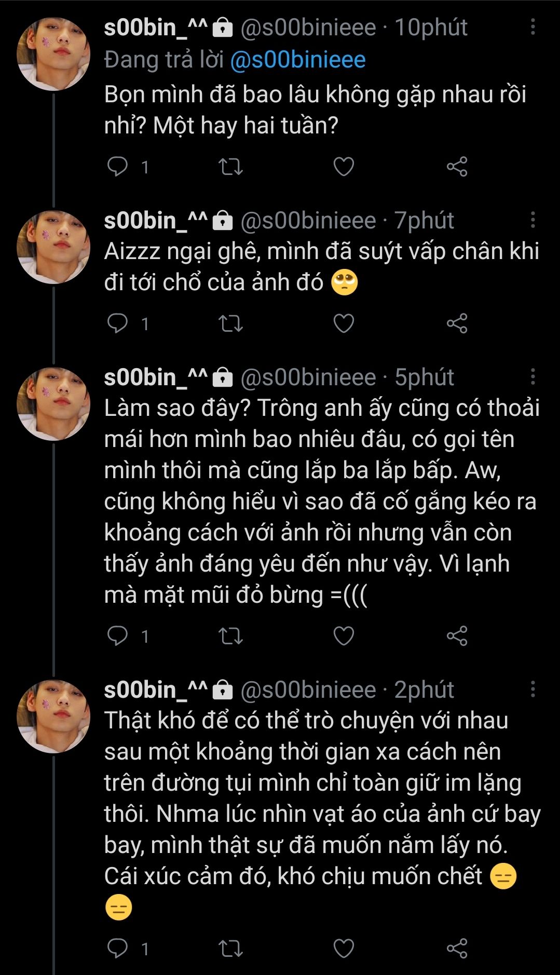Open s00bin_^^ profile name on the 7phút tweet

click(156, 221)
